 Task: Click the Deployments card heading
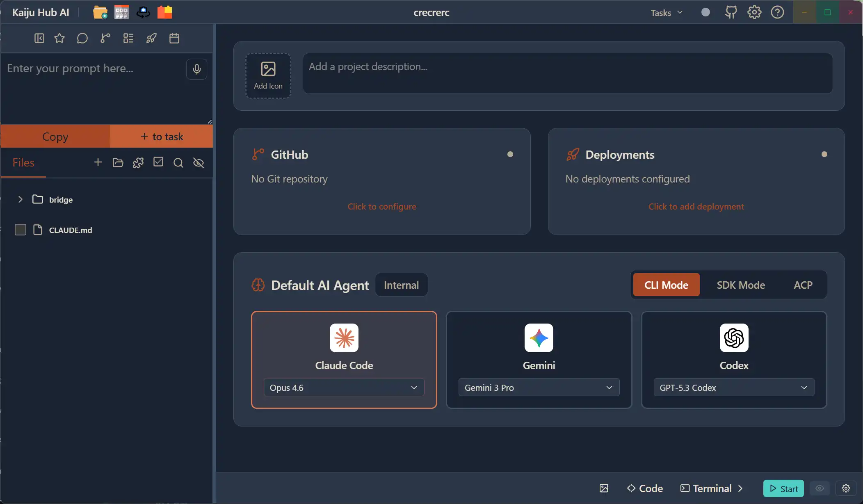pyautogui.click(x=620, y=155)
